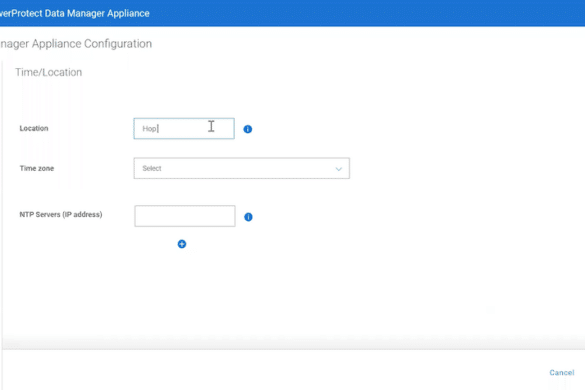Open the Time zone Select dropdown
Image resolution: width=585 pixels, height=390 pixels.
242,168
